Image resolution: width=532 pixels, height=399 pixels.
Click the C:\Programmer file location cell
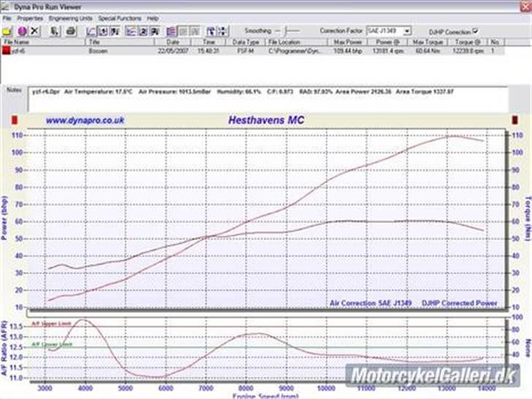(295, 51)
